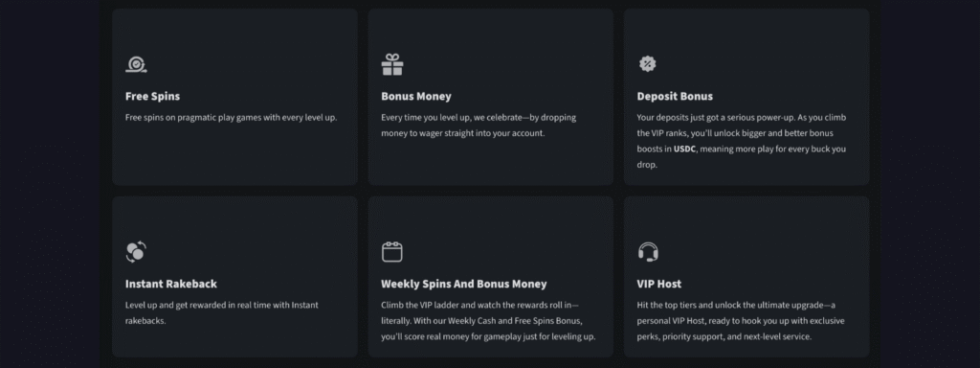Click the Deposit Bonus description paragraph

pos(742,141)
